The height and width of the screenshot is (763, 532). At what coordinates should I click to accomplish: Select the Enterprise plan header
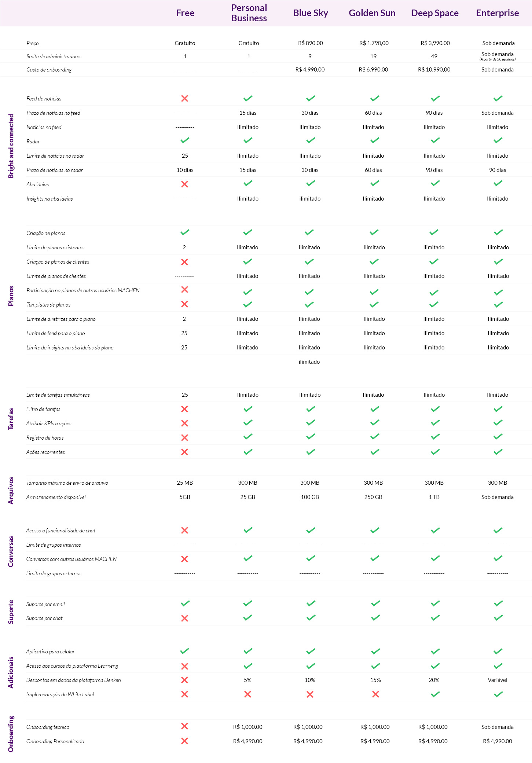click(498, 13)
